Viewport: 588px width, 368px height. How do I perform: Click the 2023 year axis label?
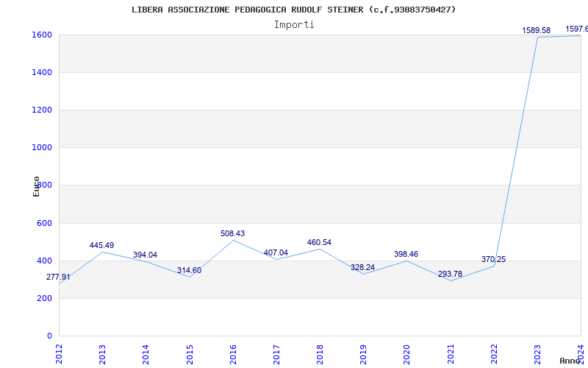537,353
